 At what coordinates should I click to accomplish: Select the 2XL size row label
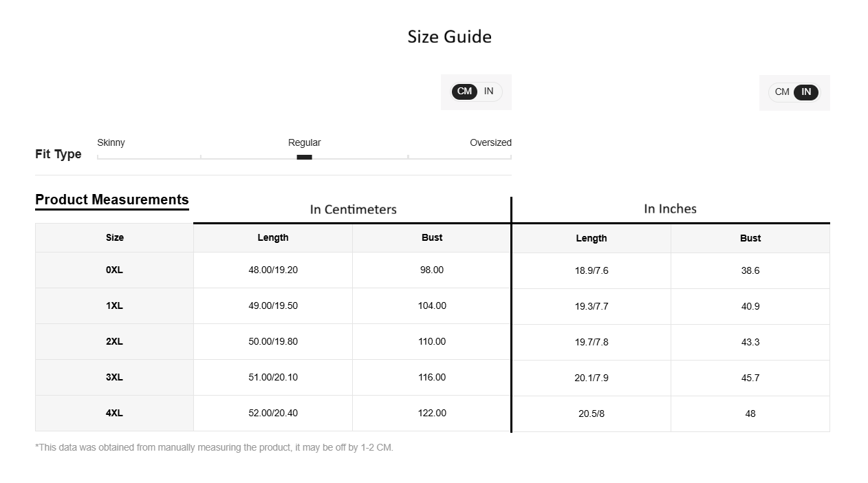[x=114, y=341]
